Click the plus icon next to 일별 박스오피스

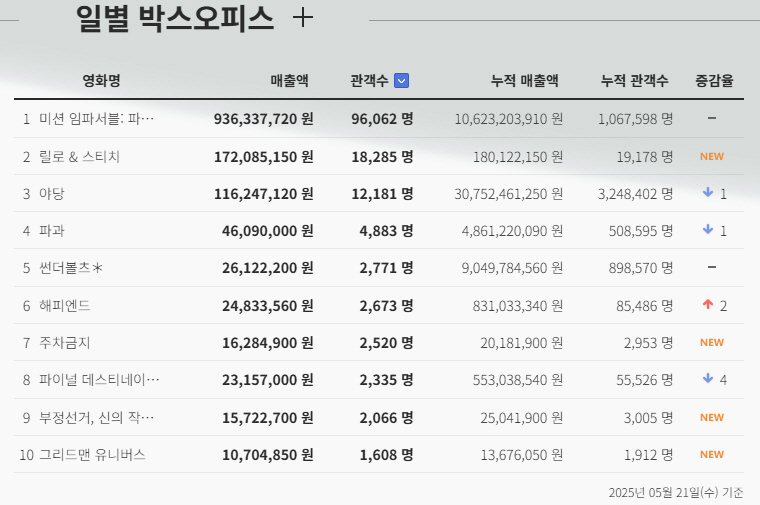pyautogui.click(x=301, y=18)
